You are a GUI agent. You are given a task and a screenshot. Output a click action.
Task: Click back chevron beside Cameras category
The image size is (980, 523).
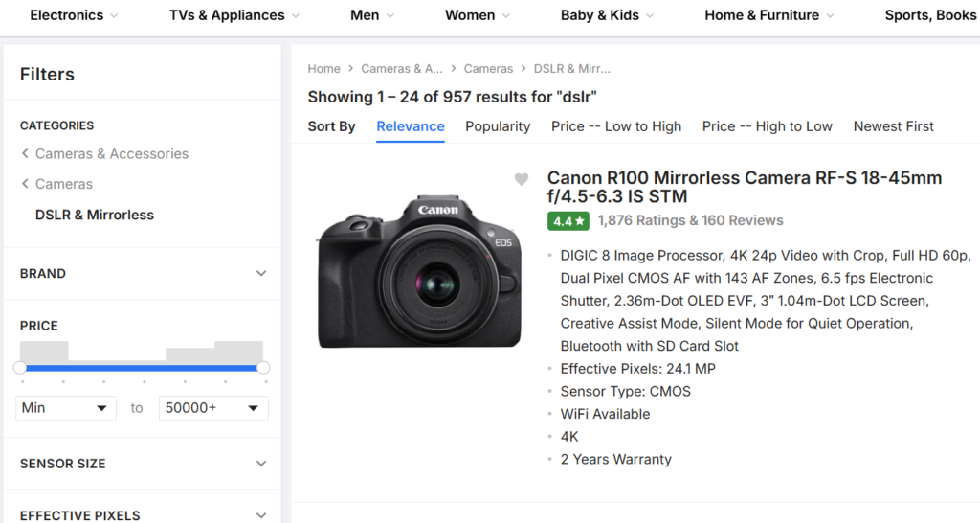(x=25, y=184)
